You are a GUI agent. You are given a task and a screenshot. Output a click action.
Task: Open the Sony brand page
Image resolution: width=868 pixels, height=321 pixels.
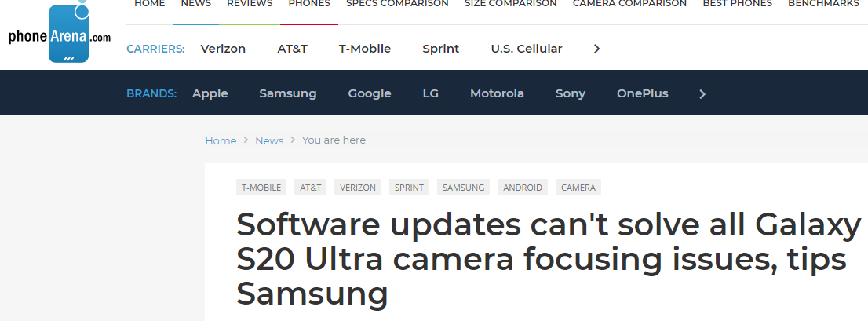[571, 94]
